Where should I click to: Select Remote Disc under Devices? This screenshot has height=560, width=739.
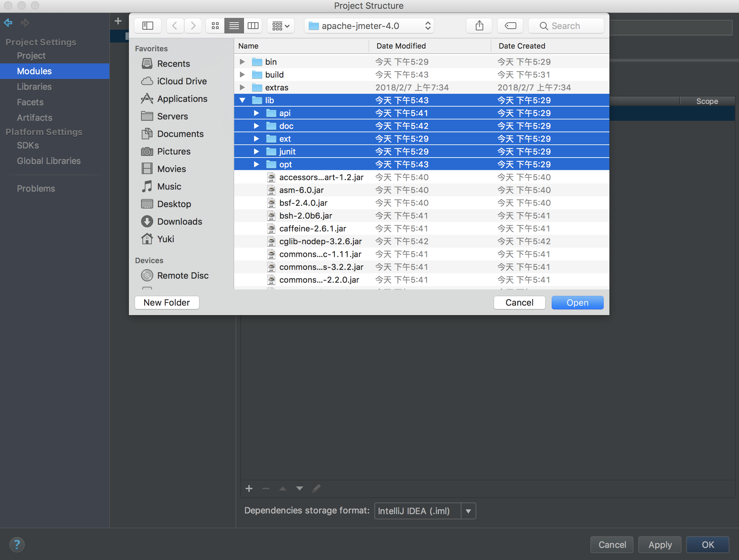(x=175, y=275)
